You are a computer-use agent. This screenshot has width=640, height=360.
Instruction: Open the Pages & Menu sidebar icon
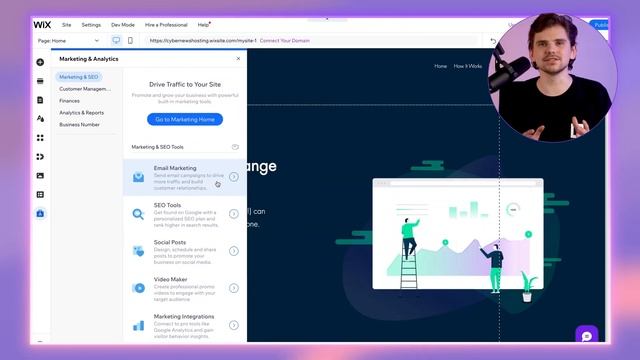(40, 100)
